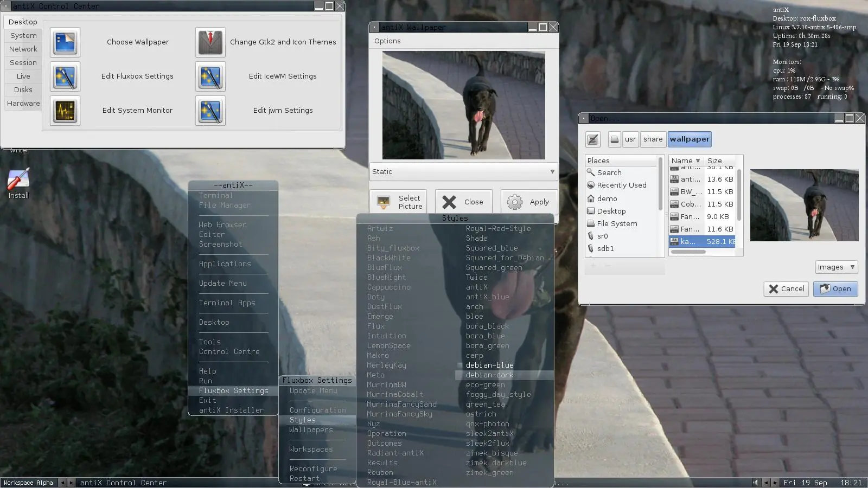Select the 528.1 KB ka... file row

[x=702, y=242]
